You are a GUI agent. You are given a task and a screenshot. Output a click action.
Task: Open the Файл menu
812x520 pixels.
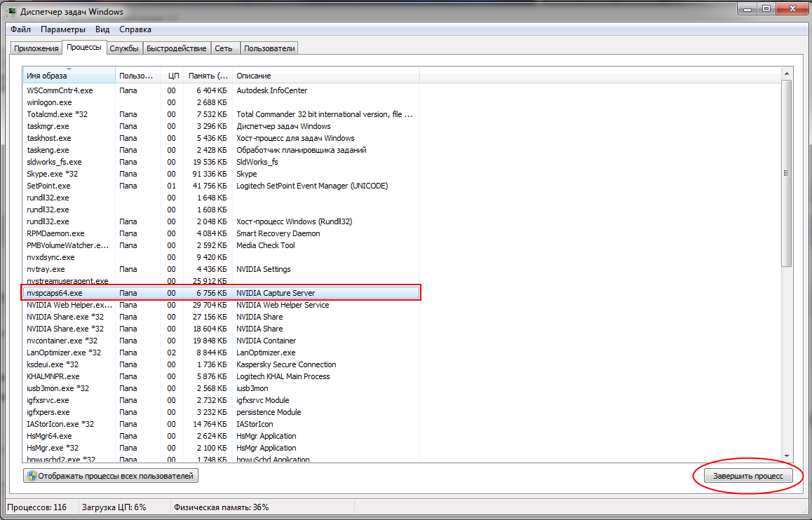click(21, 29)
